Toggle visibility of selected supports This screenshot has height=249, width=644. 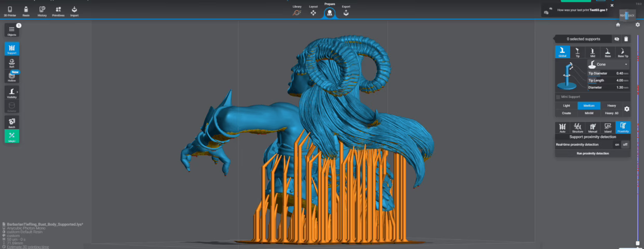616,39
